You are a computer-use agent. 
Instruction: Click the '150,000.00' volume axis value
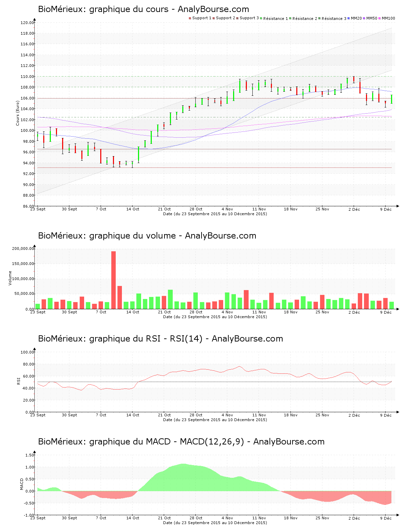coord(23,264)
